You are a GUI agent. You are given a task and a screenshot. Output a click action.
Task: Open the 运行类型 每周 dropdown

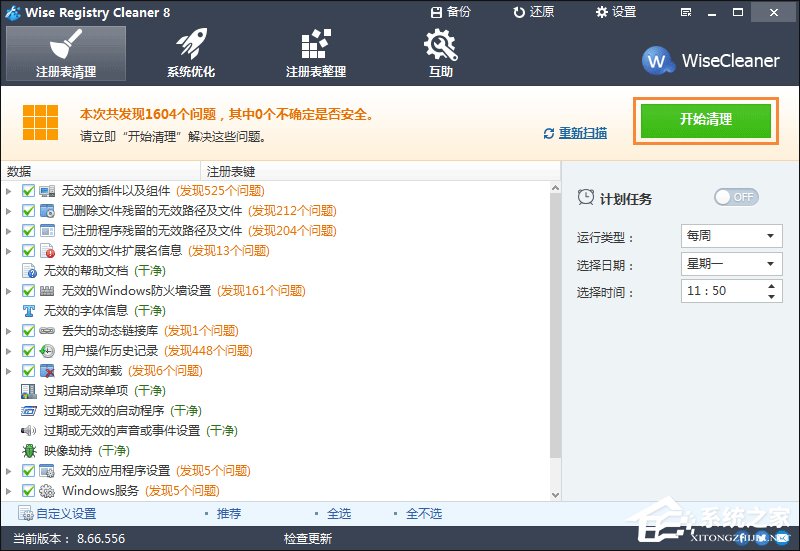731,236
